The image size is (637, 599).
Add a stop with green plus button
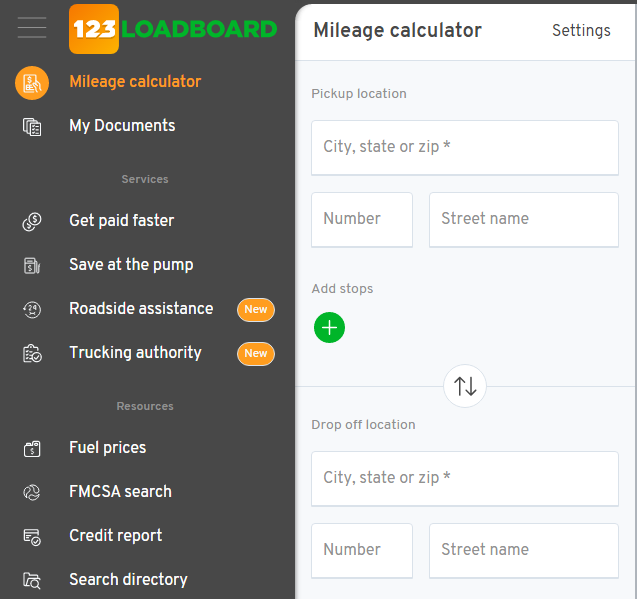click(x=329, y=327)
